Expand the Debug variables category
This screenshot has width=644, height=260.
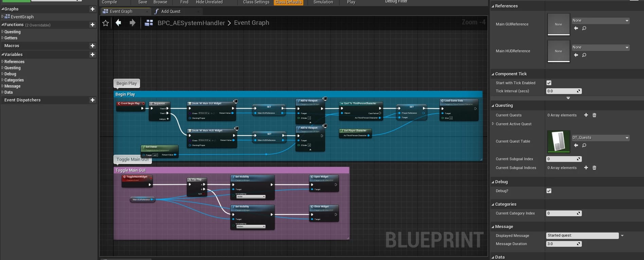click(x=3, y=74)
